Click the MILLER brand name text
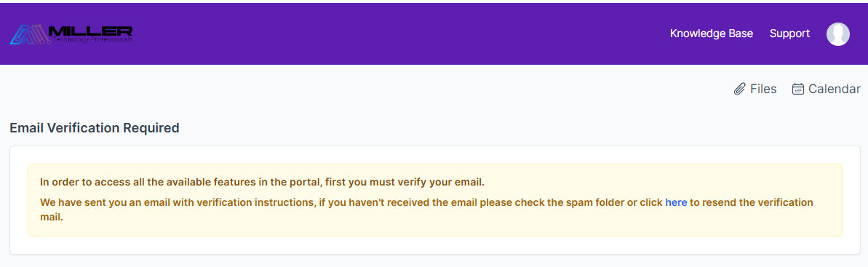Image resolution: width=868 pixels, height=267 pixels. click(x=91, y=31)
